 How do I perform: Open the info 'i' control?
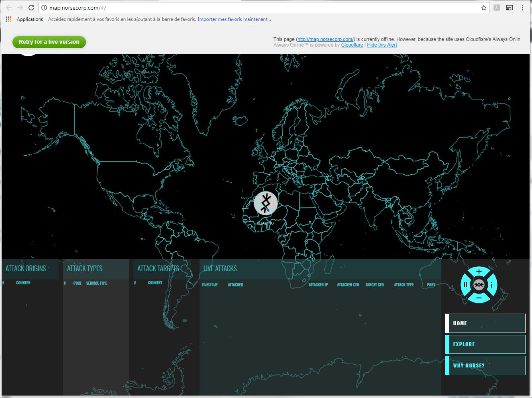tap(492, 285)
